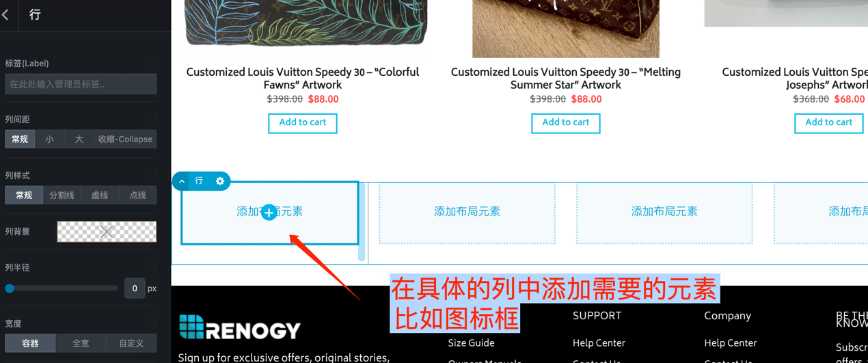Click the 列半径 slider handle
The image size is (868, 363).
(x=10, y=288)
